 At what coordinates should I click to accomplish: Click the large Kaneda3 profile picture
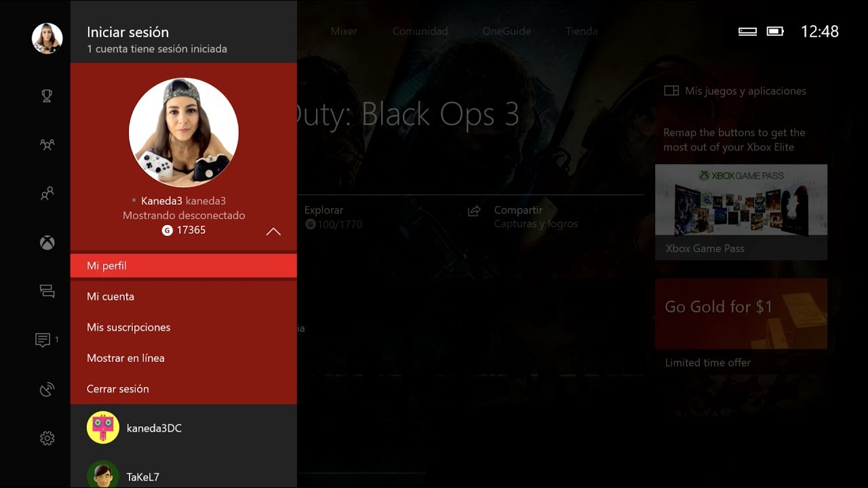click(184, 132)
